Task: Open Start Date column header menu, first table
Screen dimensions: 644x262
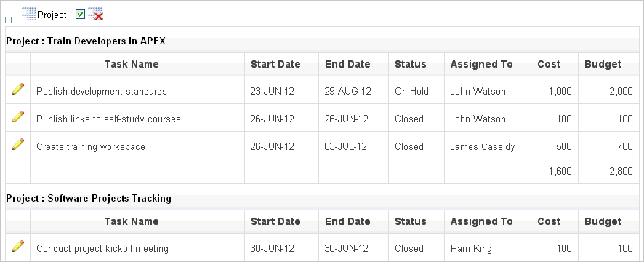Action: pos(275,64)
